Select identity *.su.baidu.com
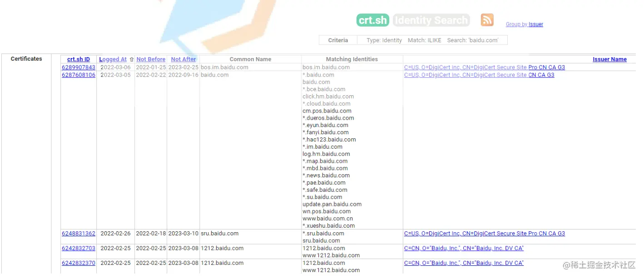This screenshot has height=278, width=644. 322,198
